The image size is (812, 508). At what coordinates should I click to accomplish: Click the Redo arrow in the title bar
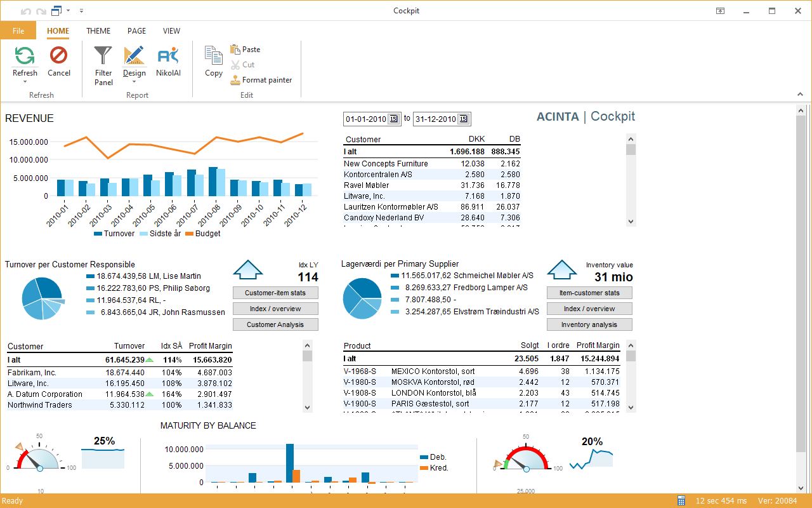point(41,11)
